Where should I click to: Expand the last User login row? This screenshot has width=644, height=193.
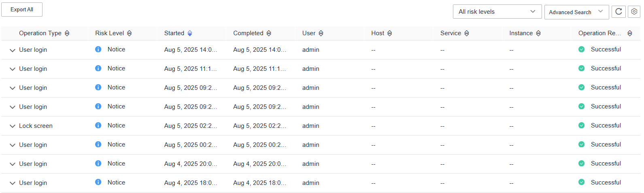pos(13,183)
